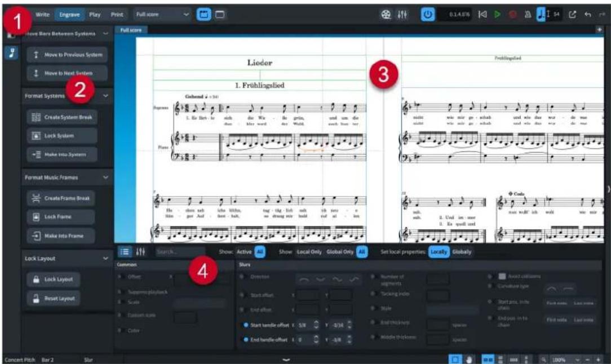Viewport: 611px width, 364px height.
Task: Enable the Start handle offset toggle
Action: click(246, 325)
